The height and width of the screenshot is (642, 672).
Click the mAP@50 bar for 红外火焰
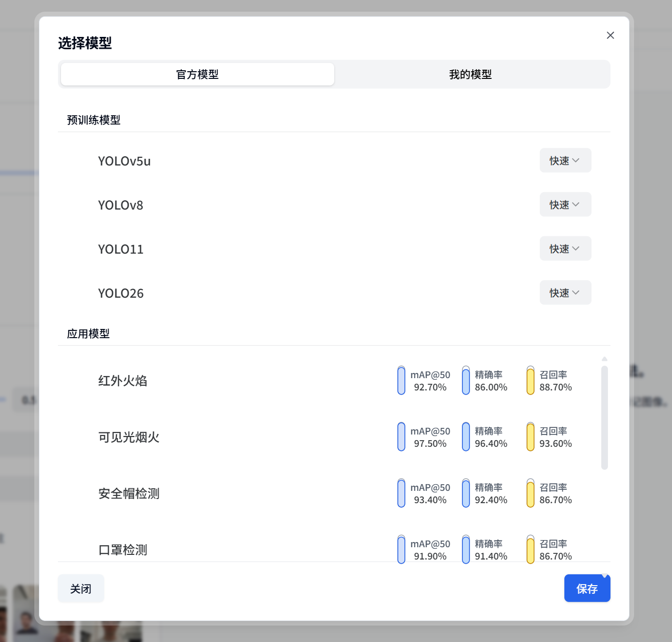pos(401,381)
